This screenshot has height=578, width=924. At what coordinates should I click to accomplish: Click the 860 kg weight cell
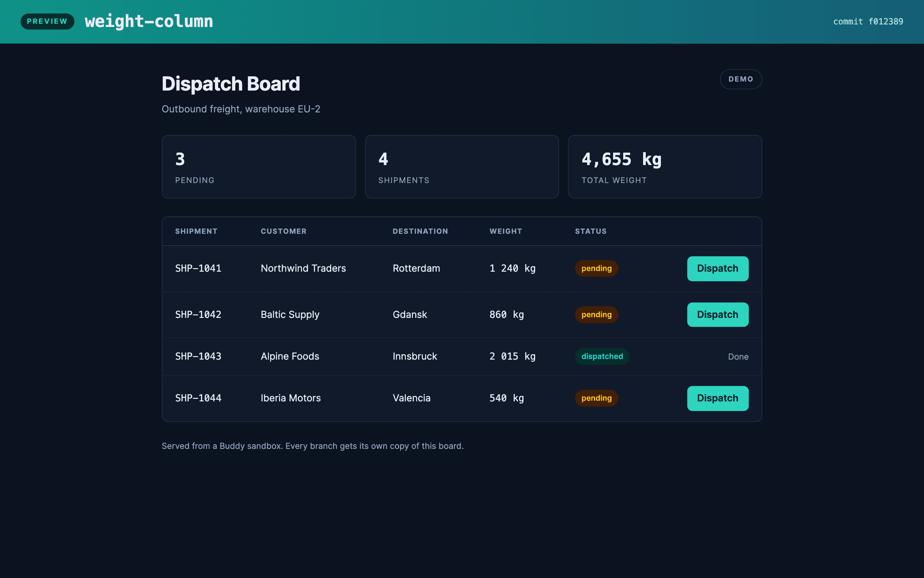[507, 315]
